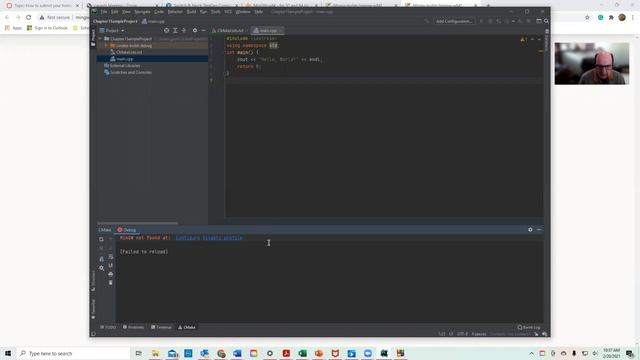Open the Build menu
640x360 pixels.
click(x=191, y=12)
